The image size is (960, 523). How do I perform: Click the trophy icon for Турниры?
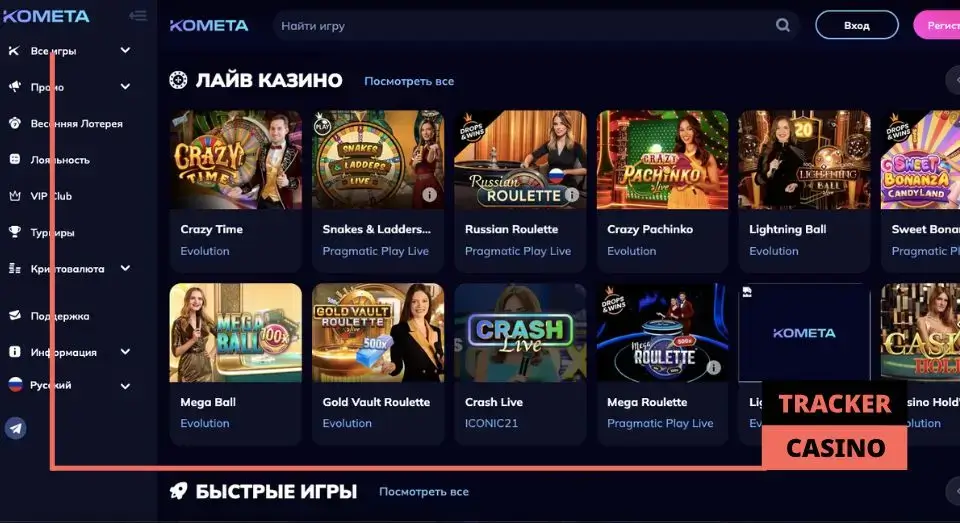[x=15, y=232]
